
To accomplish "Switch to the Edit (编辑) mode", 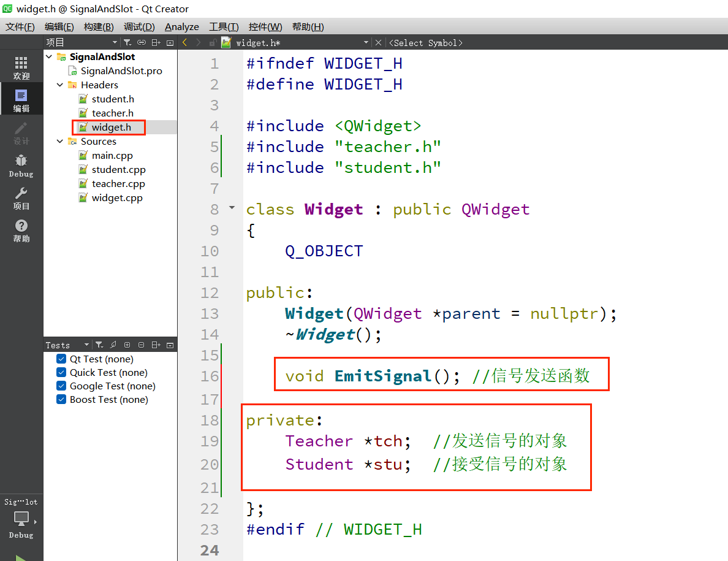I will [x=21, y=101].
